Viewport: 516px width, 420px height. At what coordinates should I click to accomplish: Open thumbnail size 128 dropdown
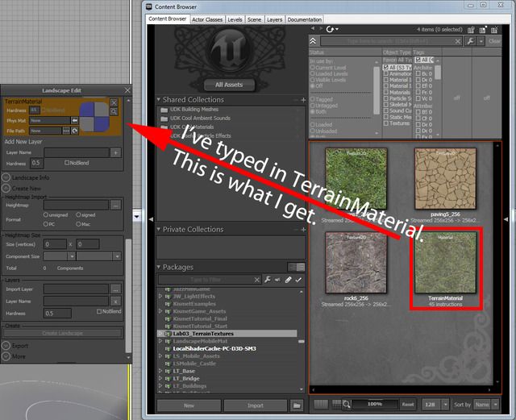445,404
